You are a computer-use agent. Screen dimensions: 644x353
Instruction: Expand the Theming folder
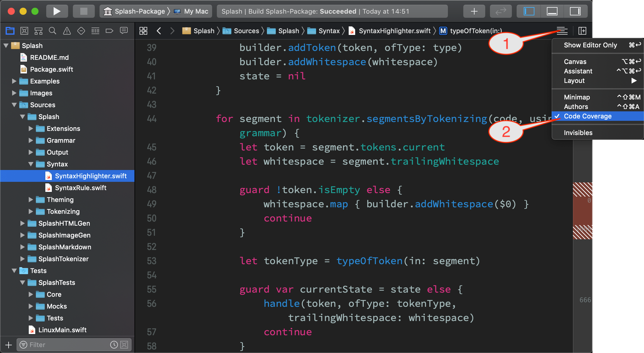click(31, 200)
